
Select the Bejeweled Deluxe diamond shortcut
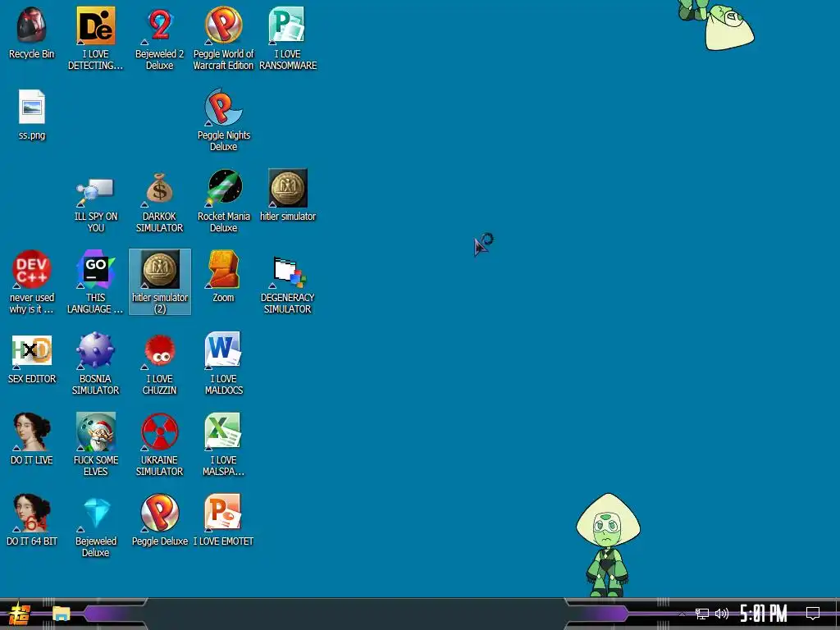(95, 526)
